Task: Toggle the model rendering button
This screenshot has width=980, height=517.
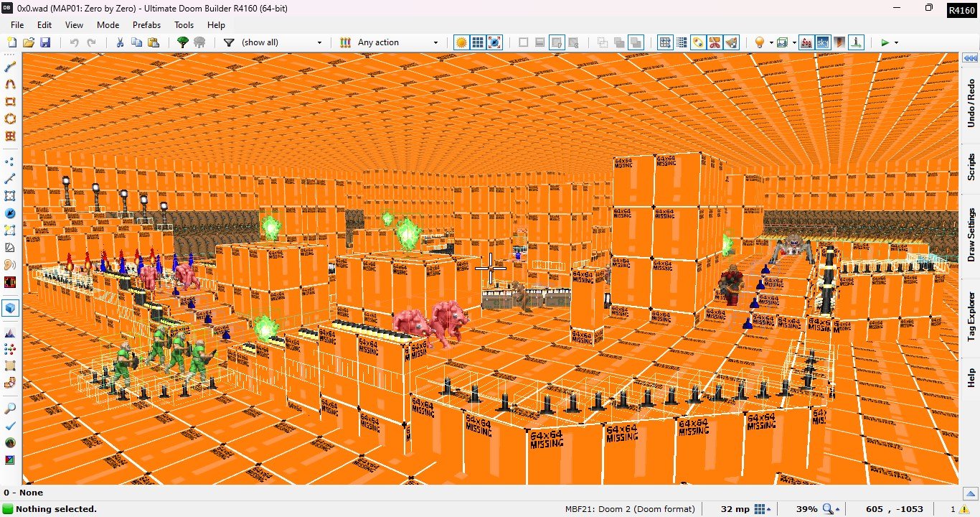Action: [x=783, y=42]
